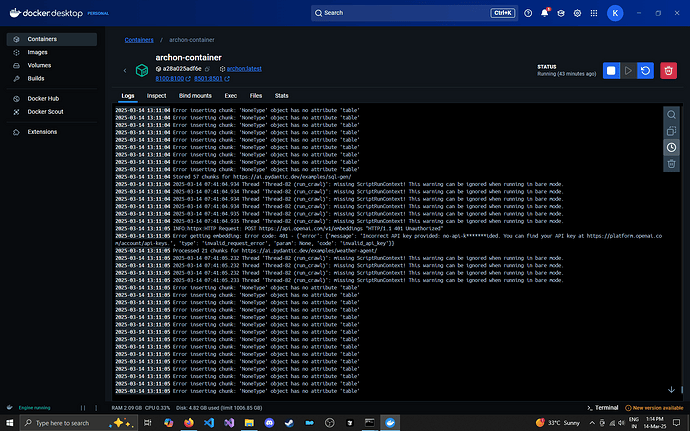Click the CPU 0.33% status entry

[158, 408]
